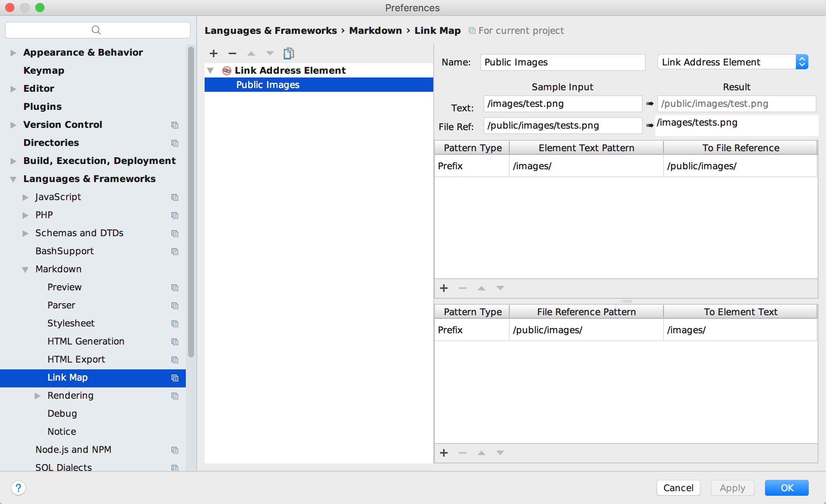Viewport: 826px width, 504px height.
Task: Duplicate selected entry with the copy icon
Action: coord(288,53)
